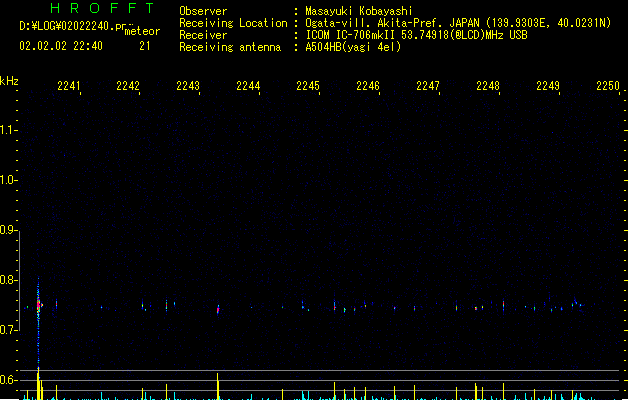Click frequency axis label 0.8

pos(8,280)
